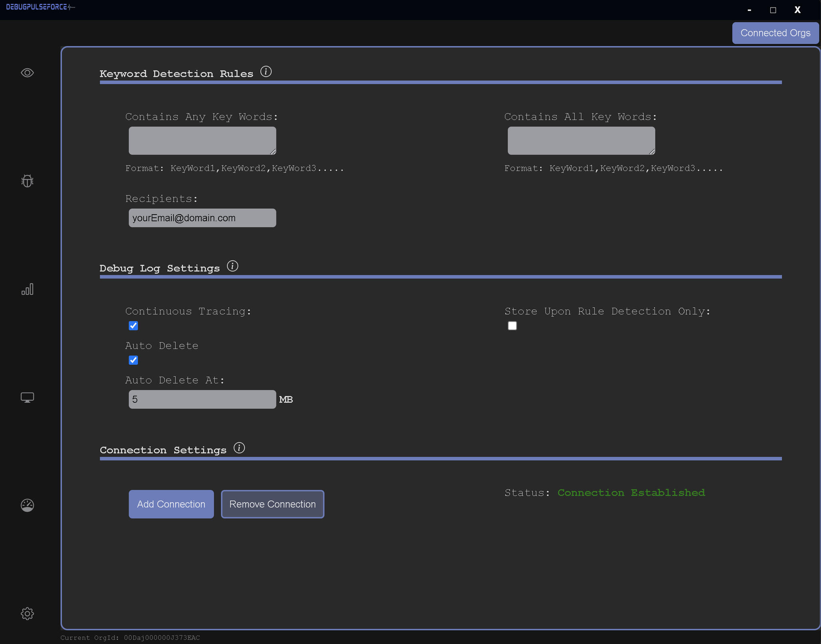Image resolution: width=821 pixels, height=644 pixels.
Task: Grab resize handle of Any Key Words box
Action: tap(273, 152)
